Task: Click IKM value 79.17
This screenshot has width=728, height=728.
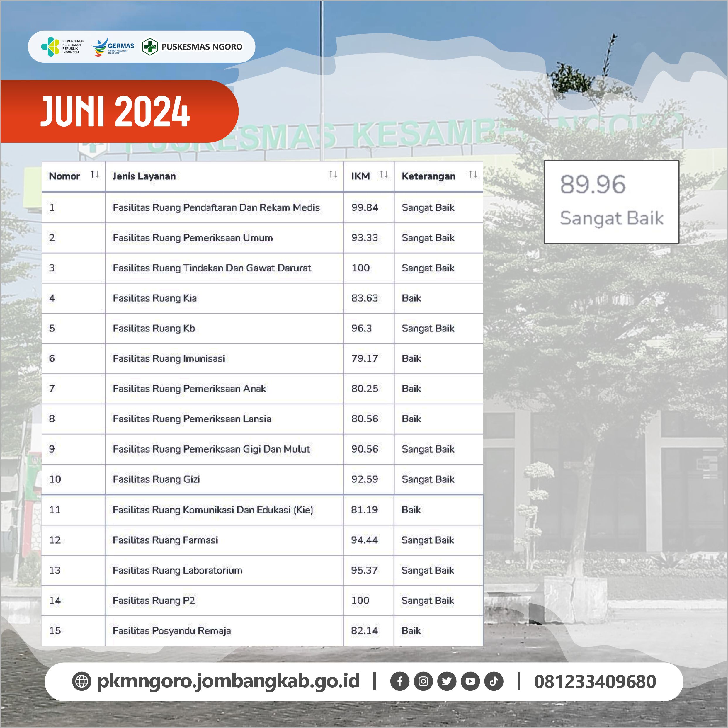Action: [x=365, y=358]
